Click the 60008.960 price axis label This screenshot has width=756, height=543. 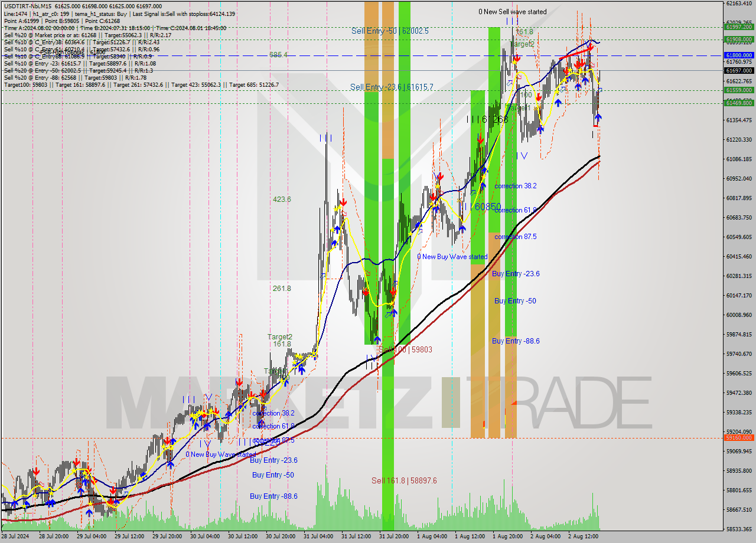click(x=739, y=315)
